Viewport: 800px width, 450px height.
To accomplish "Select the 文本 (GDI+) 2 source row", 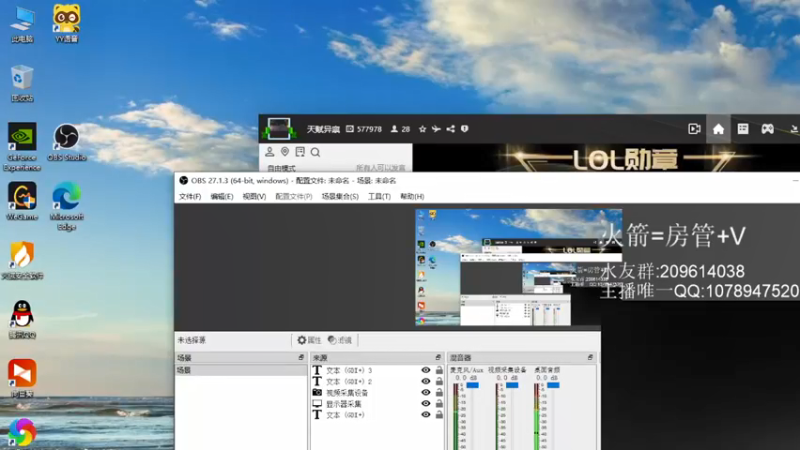I will [378, 382].
